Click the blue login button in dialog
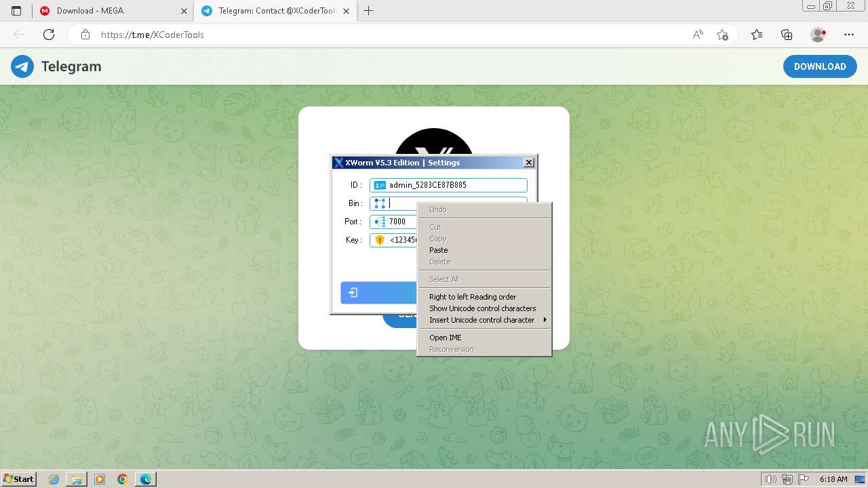 pyautogui.click(x=378, y=293)
